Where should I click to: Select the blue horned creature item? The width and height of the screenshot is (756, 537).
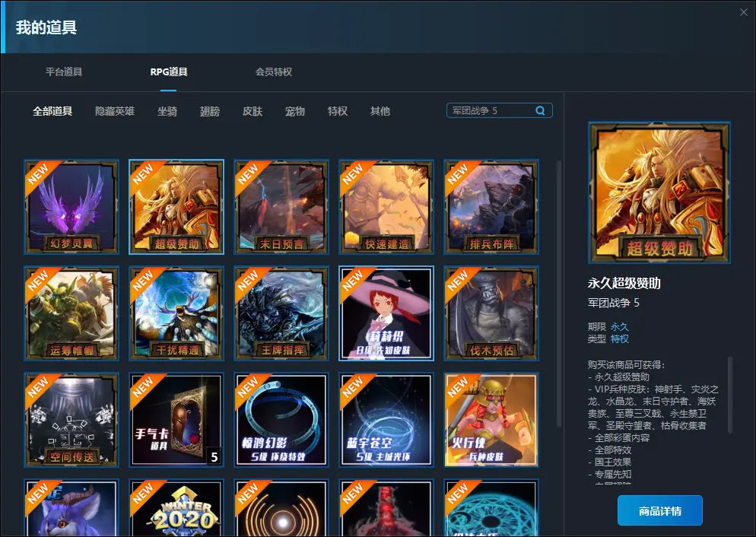pyautogui.click(x=71, y=508)
